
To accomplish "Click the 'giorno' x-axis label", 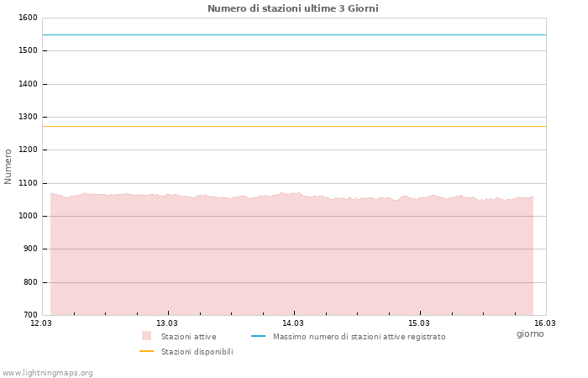I will (530, 333).
